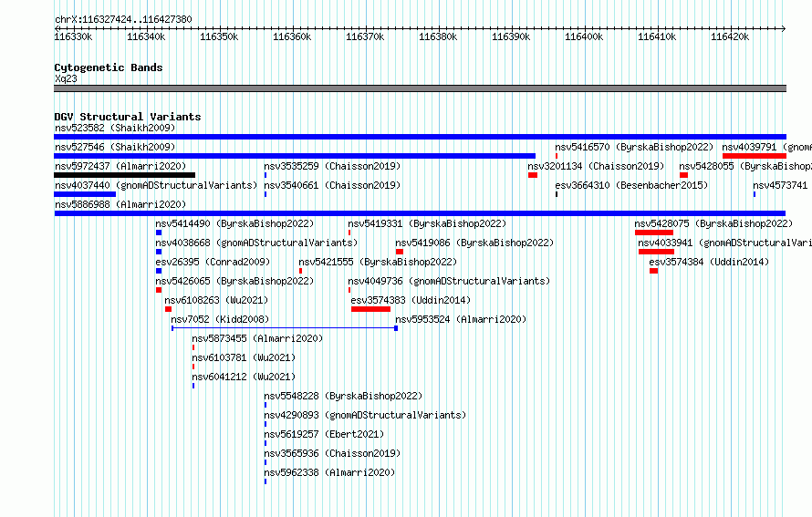Open nsv5419331 (ByrskaBishop2022) label
This screenshot has height=517, width=812.
coord(427,223)
